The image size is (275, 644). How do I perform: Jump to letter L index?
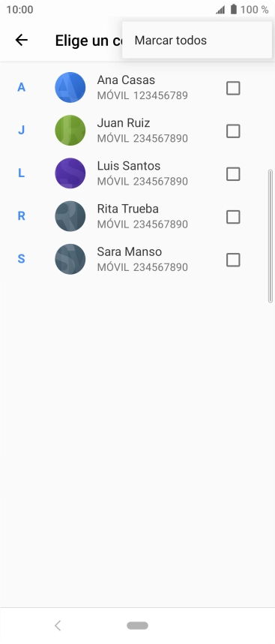click(x=21, y=173)
